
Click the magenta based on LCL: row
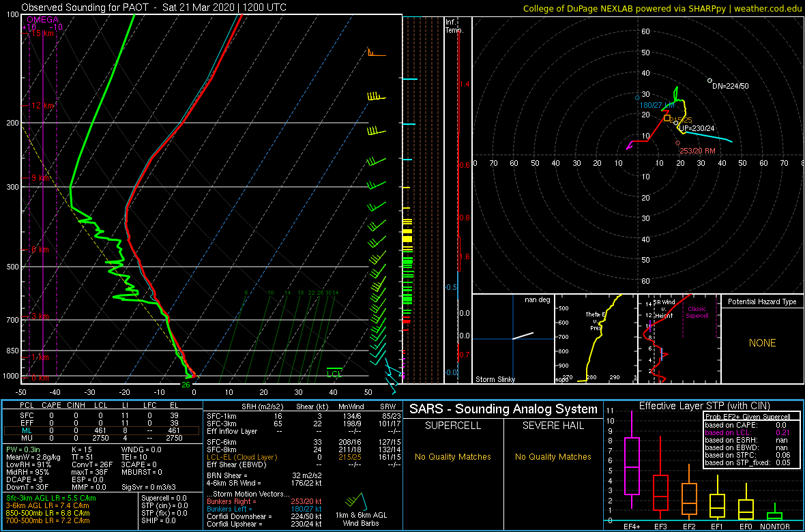[x=746, y=433]
